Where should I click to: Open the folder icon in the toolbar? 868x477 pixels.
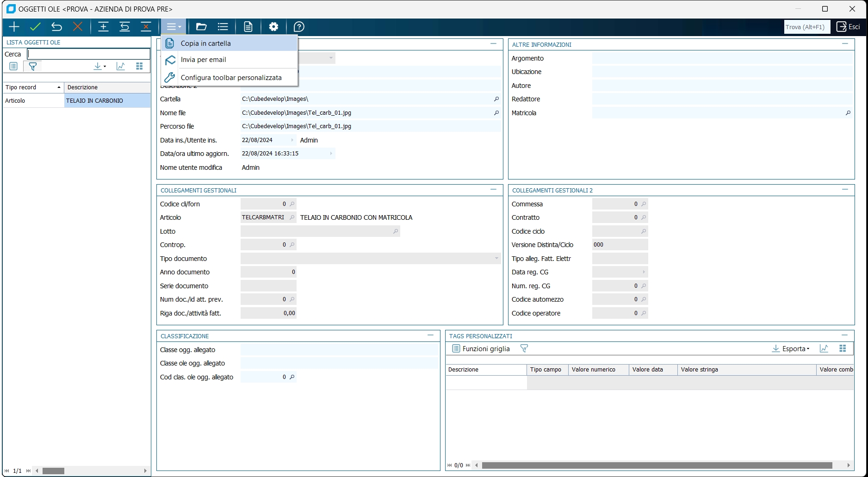(x=201, y=27)
